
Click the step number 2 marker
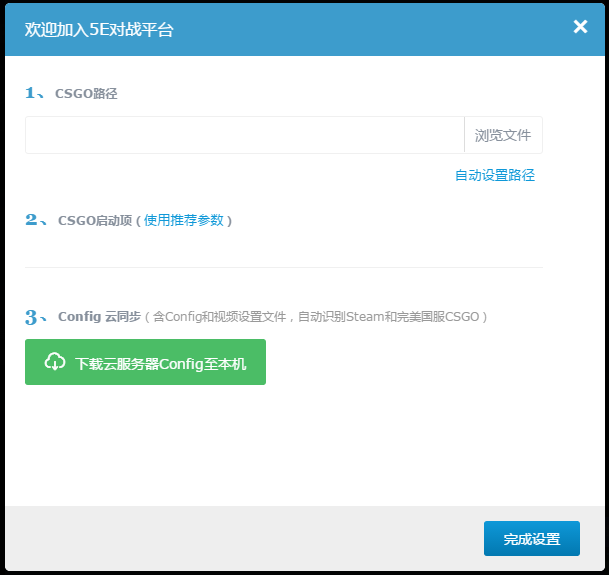point(33,220)
